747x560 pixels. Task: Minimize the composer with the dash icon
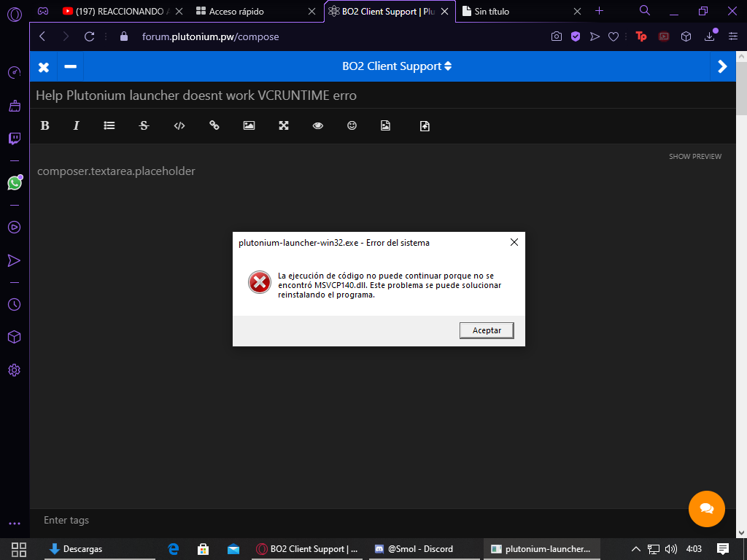click(71, 66)
